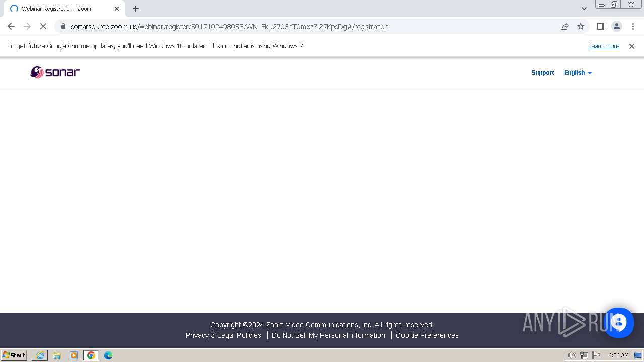
Task: Click the Sonar logo
Action: [x=55, y=72]
